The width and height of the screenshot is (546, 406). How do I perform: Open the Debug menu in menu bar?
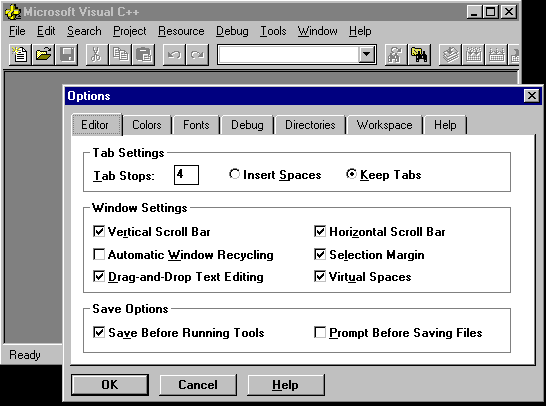232,31
